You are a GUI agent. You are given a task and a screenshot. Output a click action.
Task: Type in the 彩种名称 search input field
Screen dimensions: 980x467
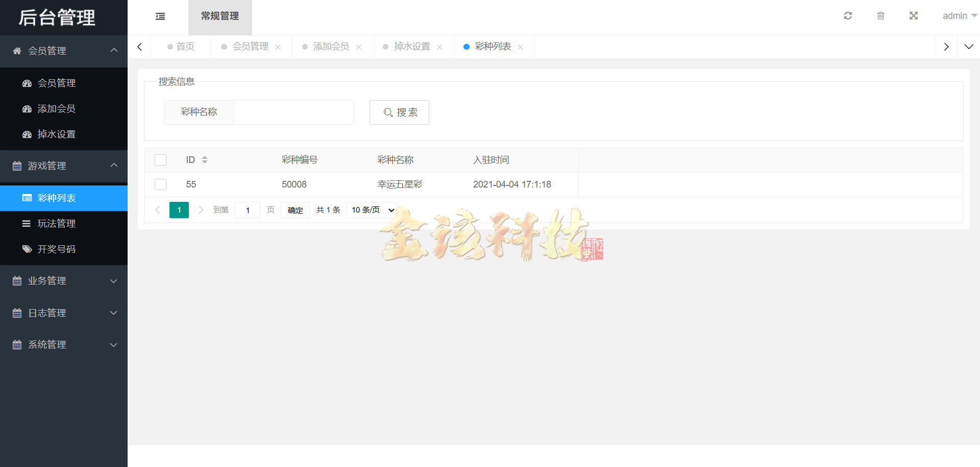click(x=294, y=112)
